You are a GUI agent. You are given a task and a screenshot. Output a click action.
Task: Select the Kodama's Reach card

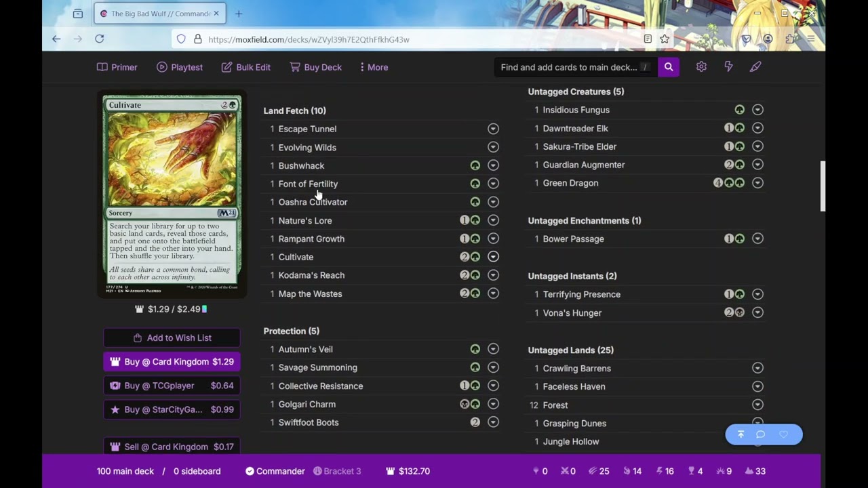pos(311,275)
